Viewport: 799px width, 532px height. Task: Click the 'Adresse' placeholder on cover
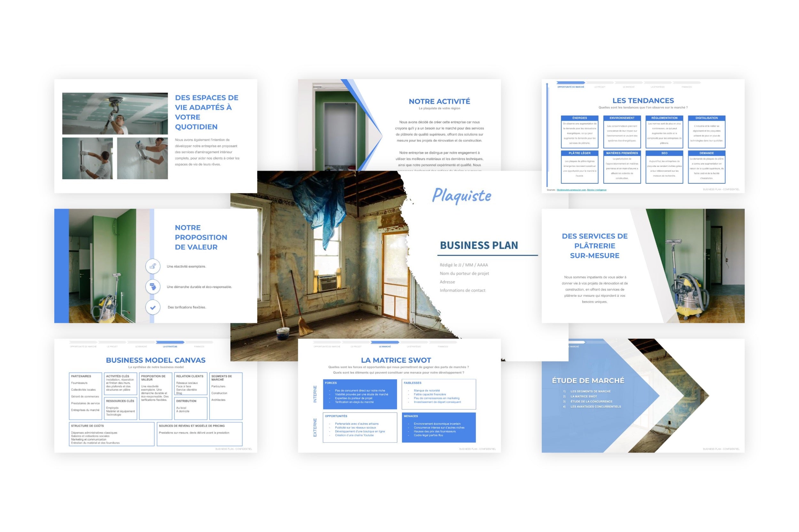click(447, 282)
